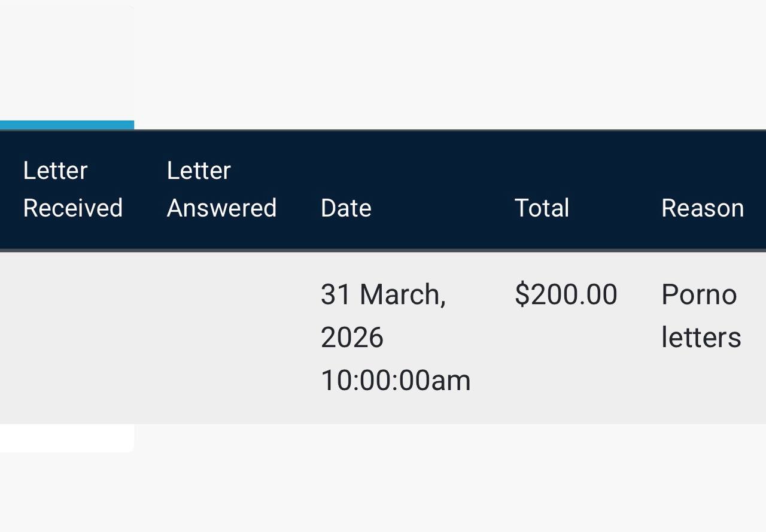The height and width of the screenshot is (532, 766).
Task: Sort by the "Letter Answered" column header
Action: click(x=221, y=189)
